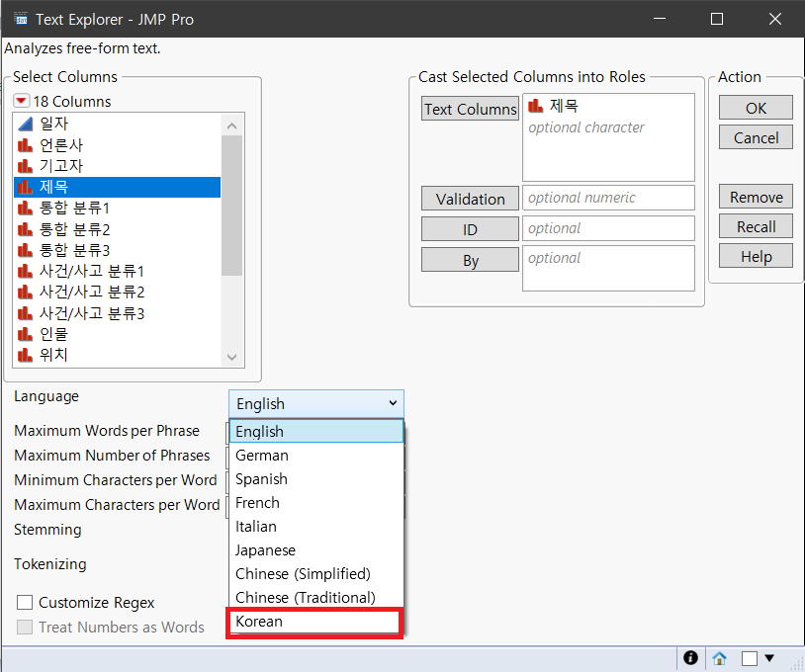Choose Chinese (Simplified) from the language list
Screen dimensions: 805x672
(316, 573)
